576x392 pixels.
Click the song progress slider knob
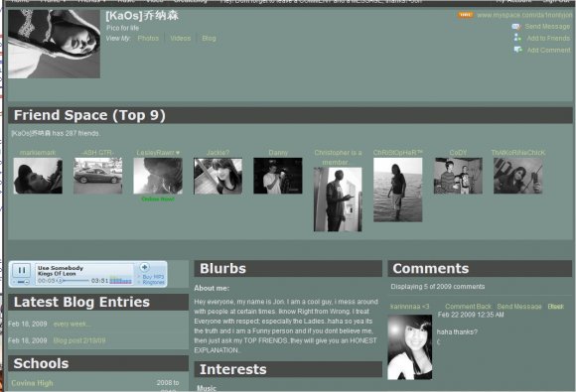(60, 281)
